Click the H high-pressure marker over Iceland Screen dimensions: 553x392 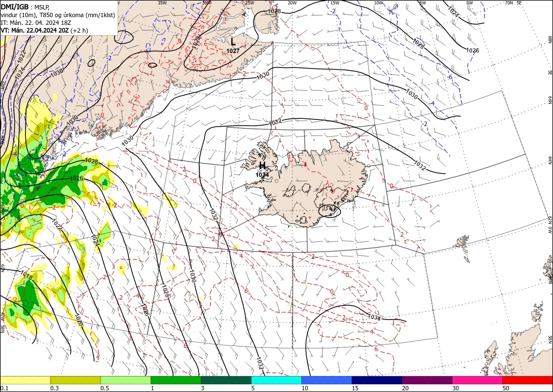click(262, 165)
